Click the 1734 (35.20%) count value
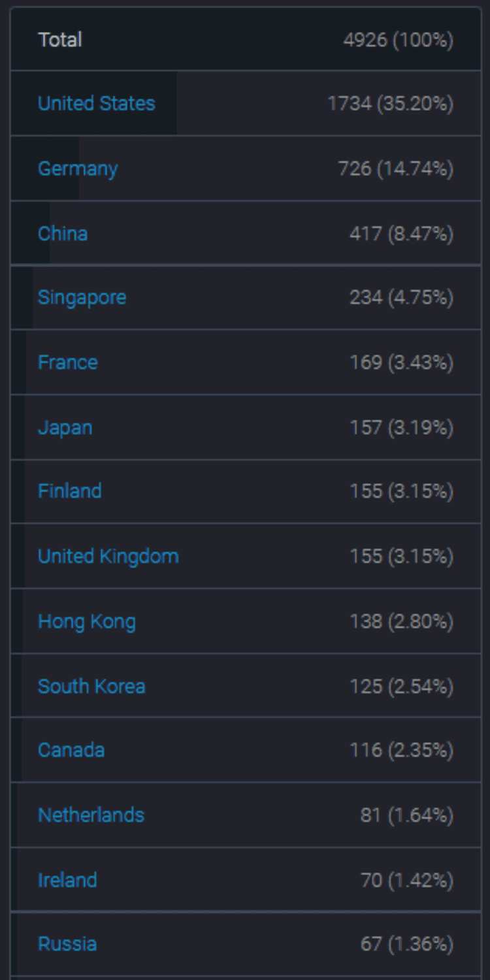 pyautogui.click(x=391, y=103)
